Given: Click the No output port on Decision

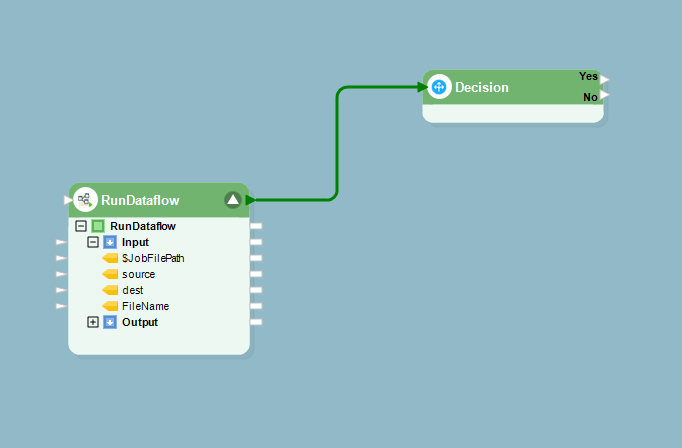Looking at the screenshot, I should click(605, 96).
